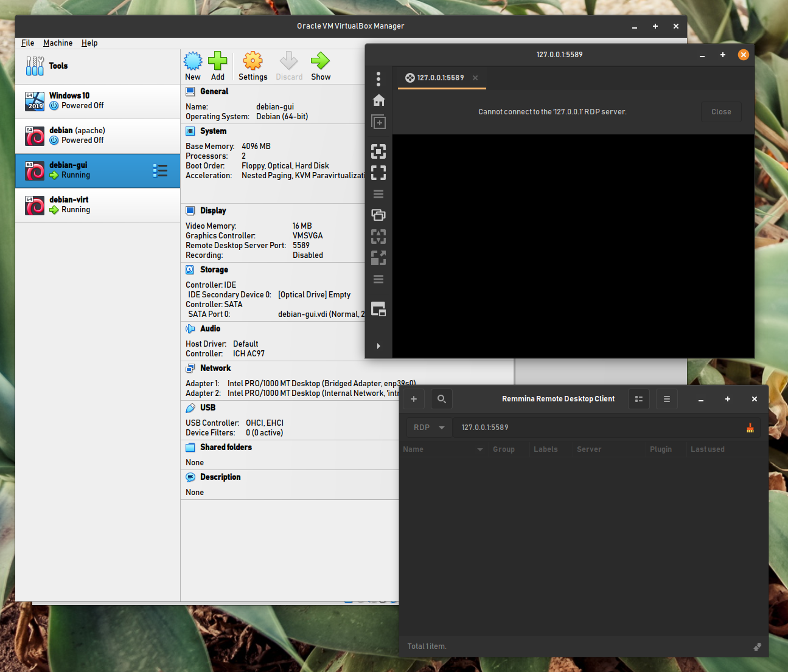This screenshot has height=672, width=788.
Task: Click Storage section disk icon
Action: point(190,270)
